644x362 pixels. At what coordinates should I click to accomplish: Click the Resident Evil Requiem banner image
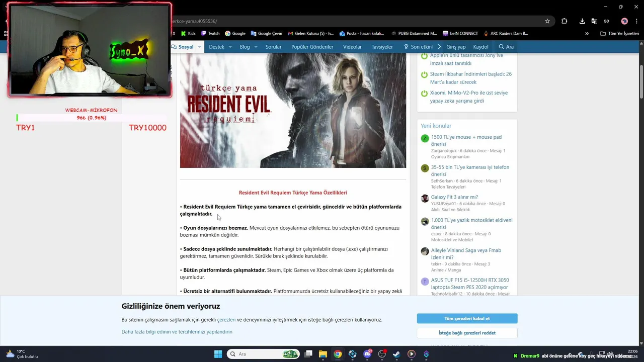coord(293,111)
